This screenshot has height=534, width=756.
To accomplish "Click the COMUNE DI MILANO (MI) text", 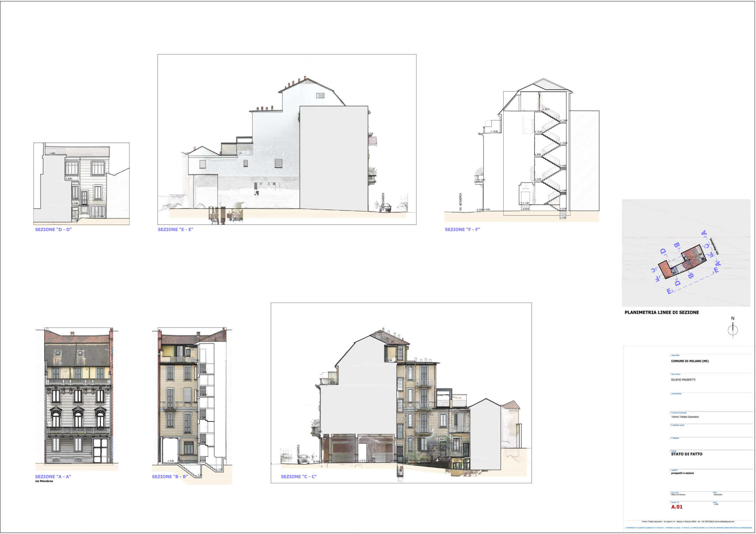I will (x=690, y=361).
